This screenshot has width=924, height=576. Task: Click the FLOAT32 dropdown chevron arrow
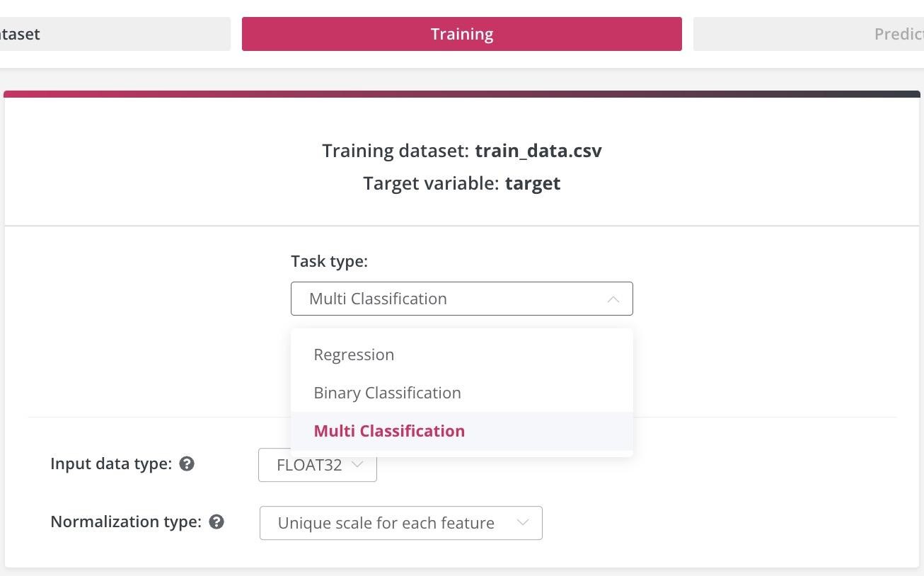357,465
